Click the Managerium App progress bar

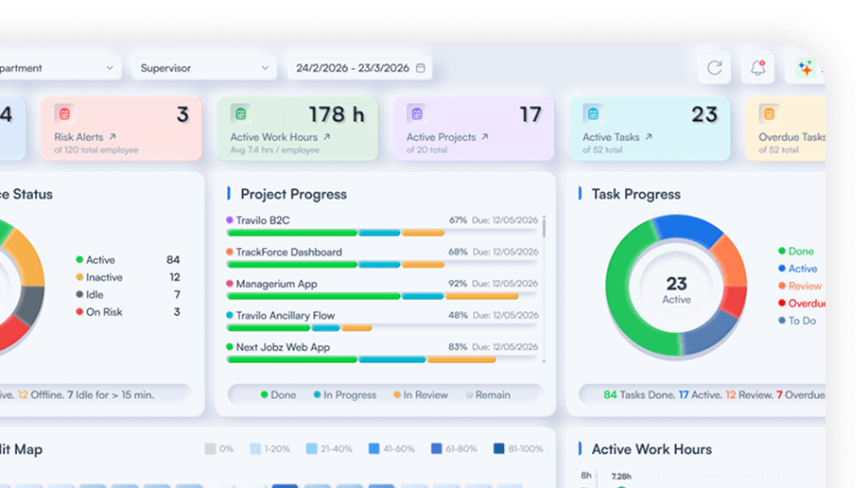click(383, 296)
